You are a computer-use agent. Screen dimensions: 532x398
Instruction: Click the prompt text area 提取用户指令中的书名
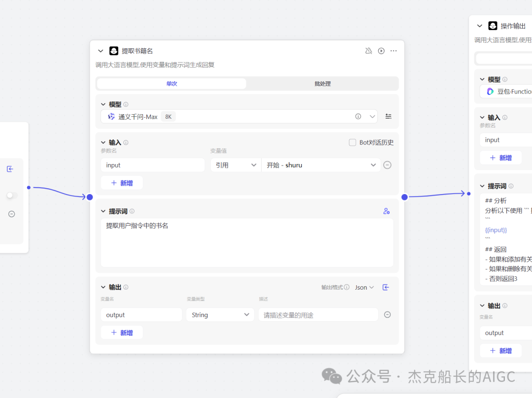(x=247, y=242)
